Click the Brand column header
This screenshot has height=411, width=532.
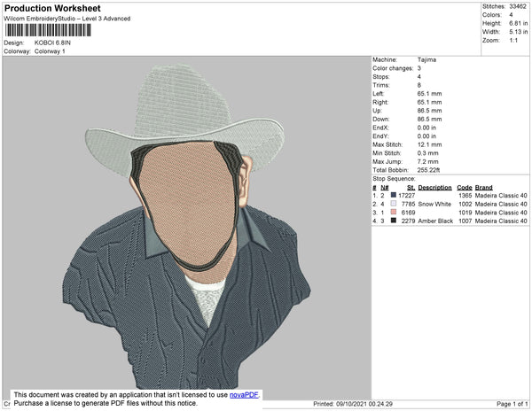tap(483, 188)
